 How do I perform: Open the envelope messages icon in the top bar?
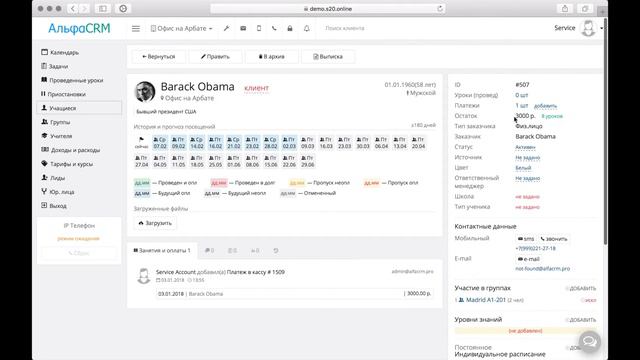coord(243,29)
